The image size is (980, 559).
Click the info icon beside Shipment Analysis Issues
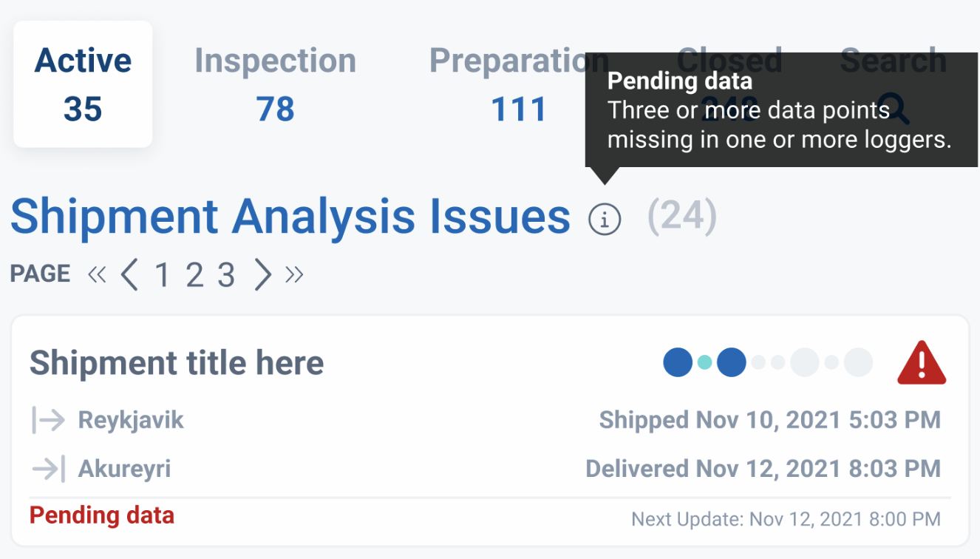point(605,220)
